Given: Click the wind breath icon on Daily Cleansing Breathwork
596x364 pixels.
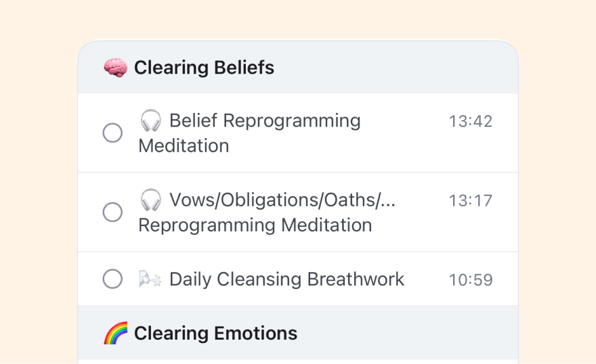Looking at the screenshot, I should click(x=150, y=279).
